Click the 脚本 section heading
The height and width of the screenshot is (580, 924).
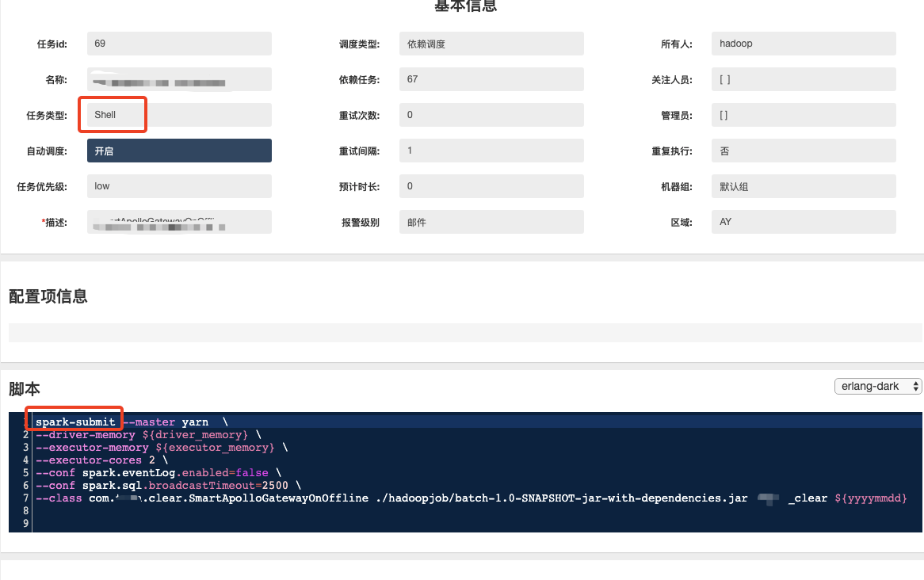(x=24, y=389)
